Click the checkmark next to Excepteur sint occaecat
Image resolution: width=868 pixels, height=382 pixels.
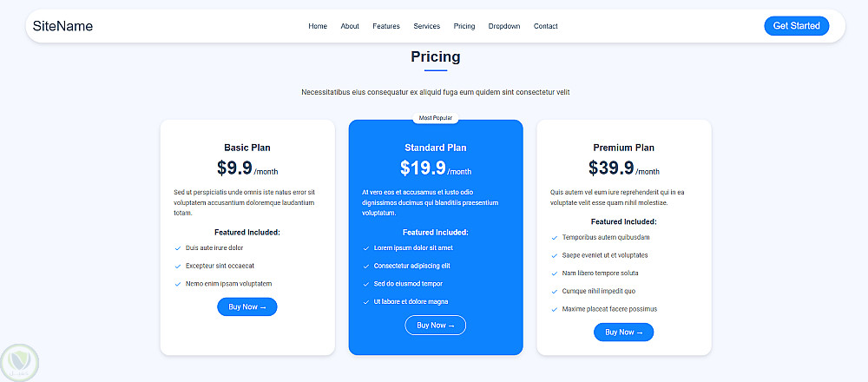click(177, 266)
